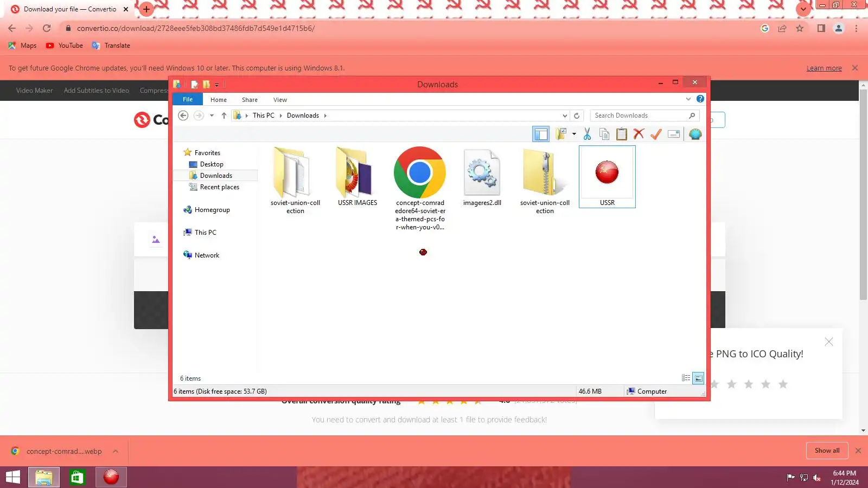This screenshot has width=868, height=488.
Task: Open recent locations dropdown in Explorer
Action: pos(212,115)
